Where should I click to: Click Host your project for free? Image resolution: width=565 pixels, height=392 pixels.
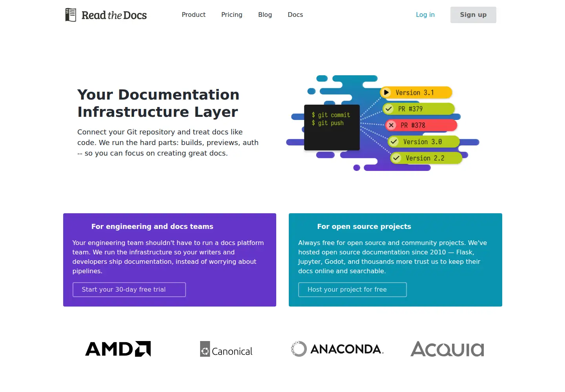[352, 290]
